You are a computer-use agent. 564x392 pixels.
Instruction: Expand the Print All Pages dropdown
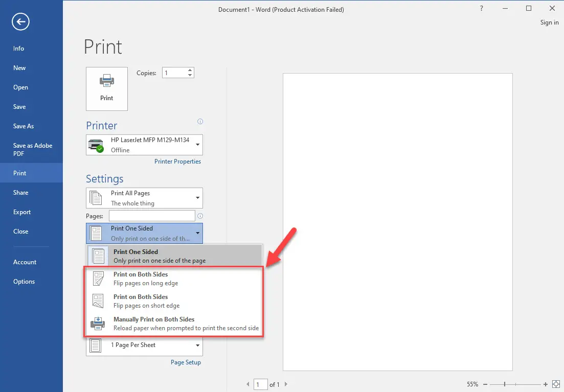pyautogui.click(x=144, y=198)
